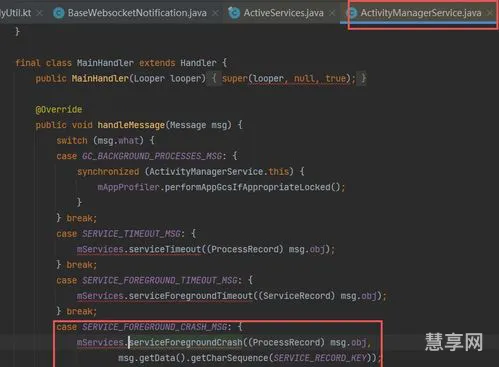Click the Handler superclass name
The height and width of the screenshot is (367, 499).
tap(198, 63)
